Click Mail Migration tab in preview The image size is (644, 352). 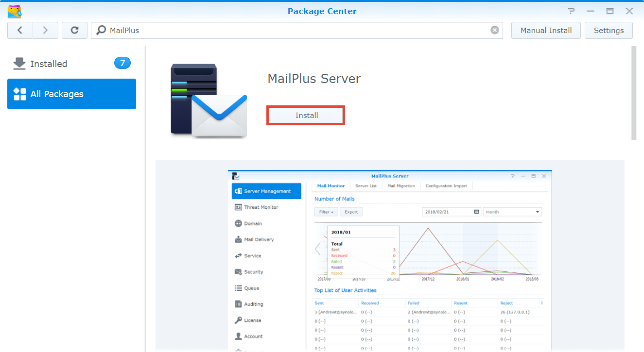click(401, 186)
